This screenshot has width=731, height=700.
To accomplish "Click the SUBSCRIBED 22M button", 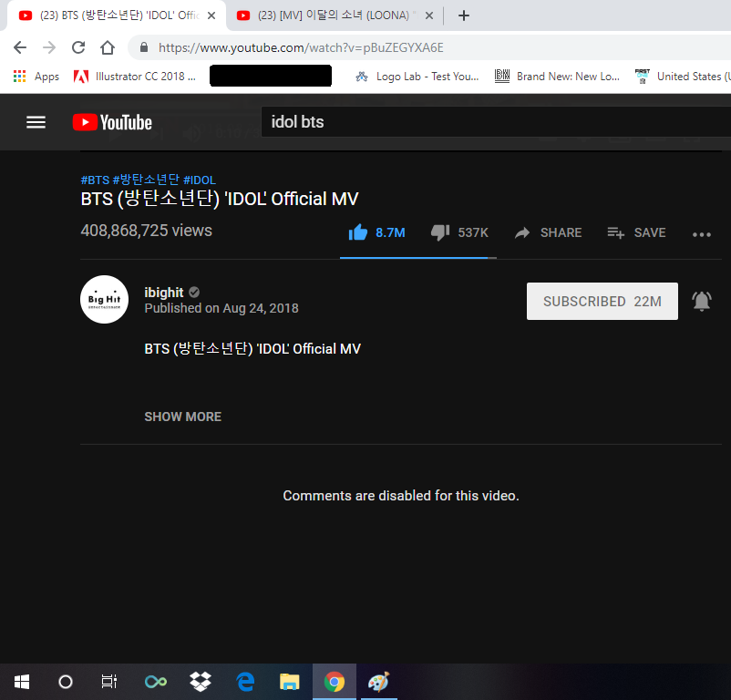I will coord(602,301).
